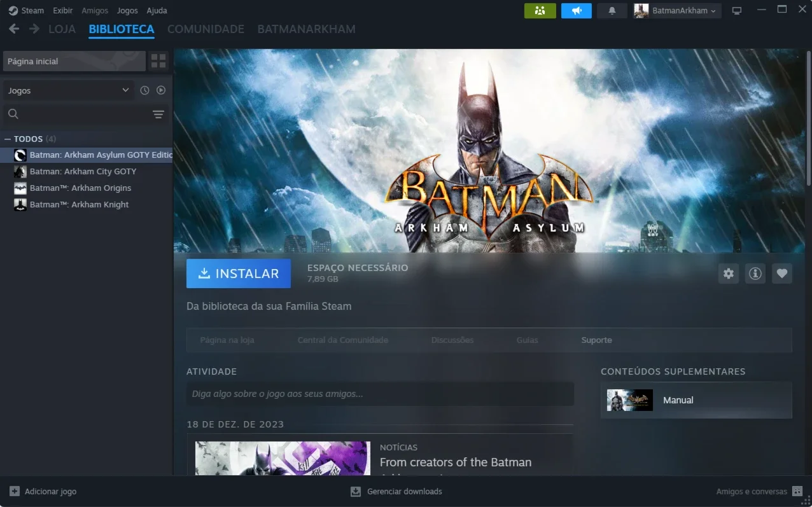Add game to favorites heart icon
812x507 pixels.
782,274
